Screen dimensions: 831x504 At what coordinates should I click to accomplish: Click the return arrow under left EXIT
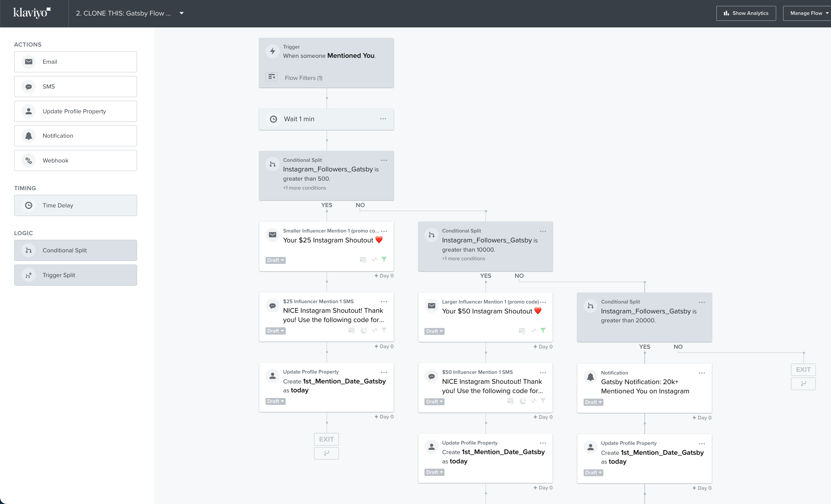[326, 453]
